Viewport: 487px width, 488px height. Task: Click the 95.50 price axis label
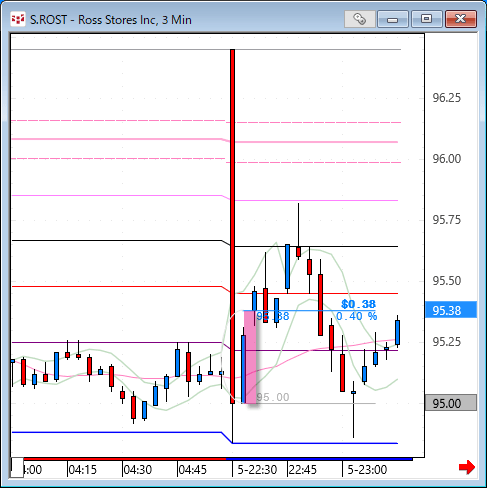[447, 281]
